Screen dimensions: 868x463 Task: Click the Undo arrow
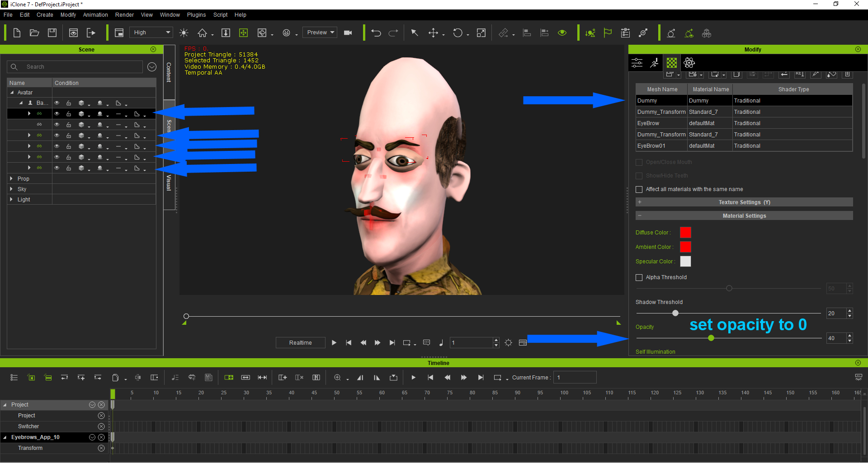(376, 33)
